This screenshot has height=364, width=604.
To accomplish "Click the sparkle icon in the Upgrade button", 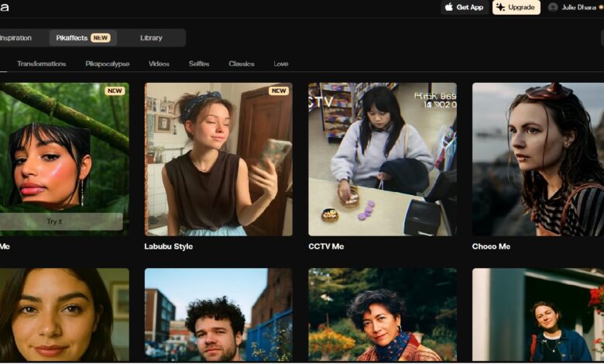I will (x=500, y=7).
